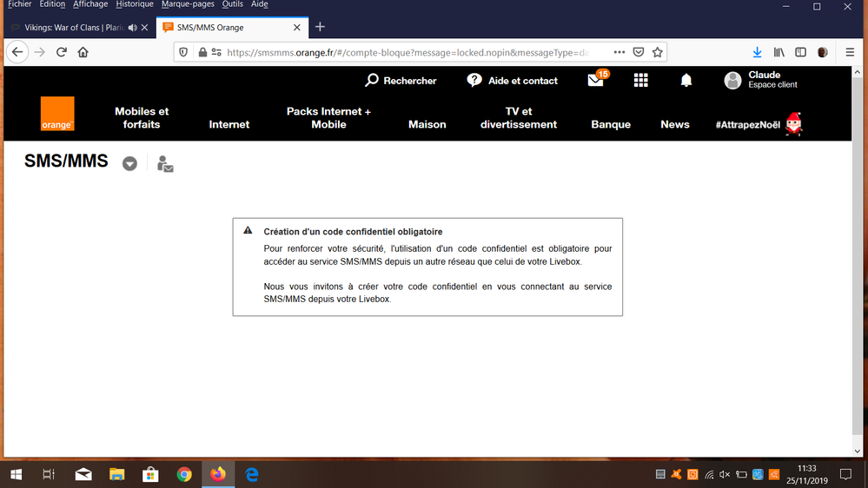Expand the SMS/MMS dropdown arrow
The image size is (868, 488).
[x=129, y=163]
